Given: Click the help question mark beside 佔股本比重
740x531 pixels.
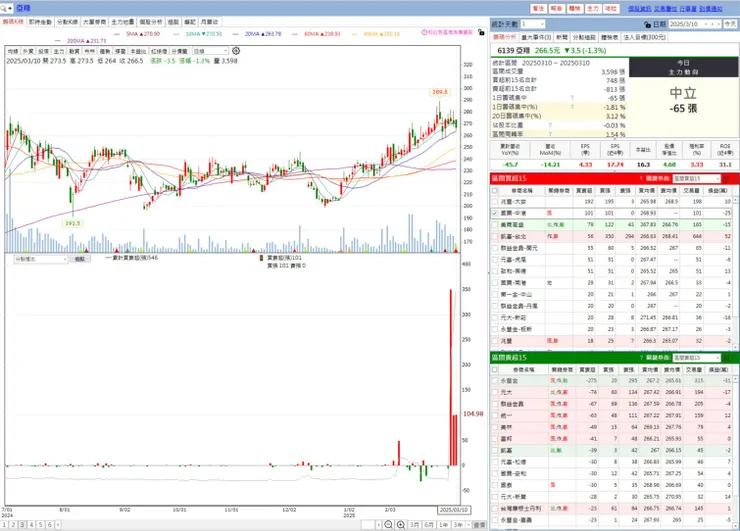Looking at the screenshot, I should pos(550,125).
